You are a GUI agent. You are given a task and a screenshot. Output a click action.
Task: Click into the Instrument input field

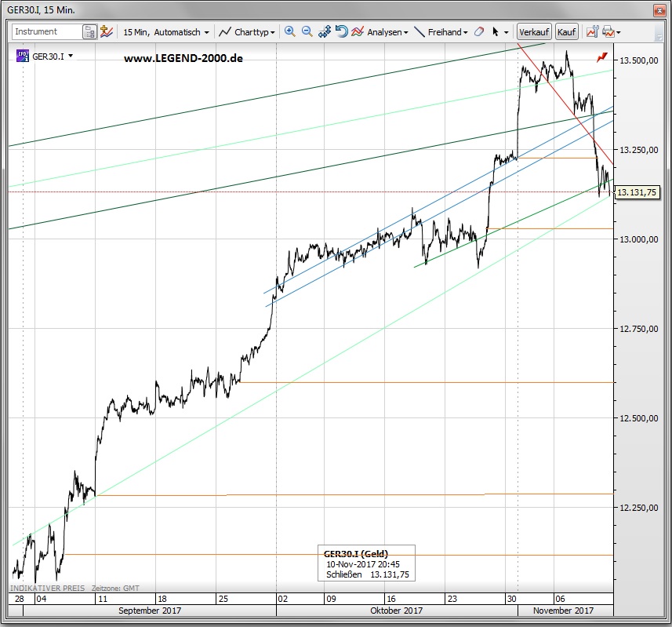coord(45,32)
